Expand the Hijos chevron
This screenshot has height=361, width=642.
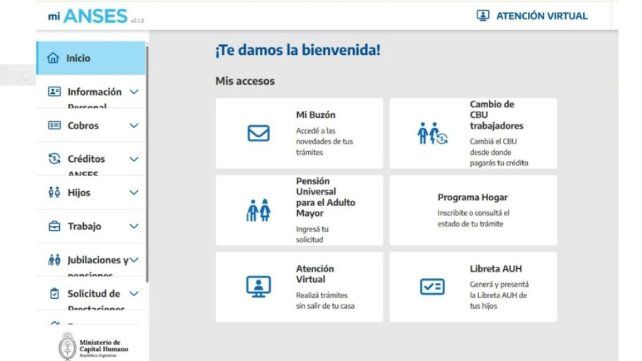click(134, 192)
